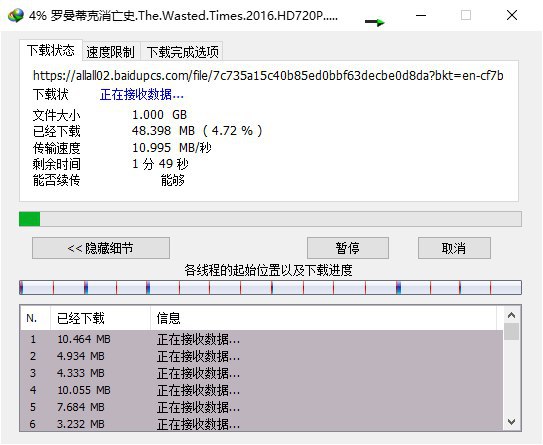The width and height of the screenshot is (543, 445).
Task: Click the N. column header
Action: click(x=35, y=318)
